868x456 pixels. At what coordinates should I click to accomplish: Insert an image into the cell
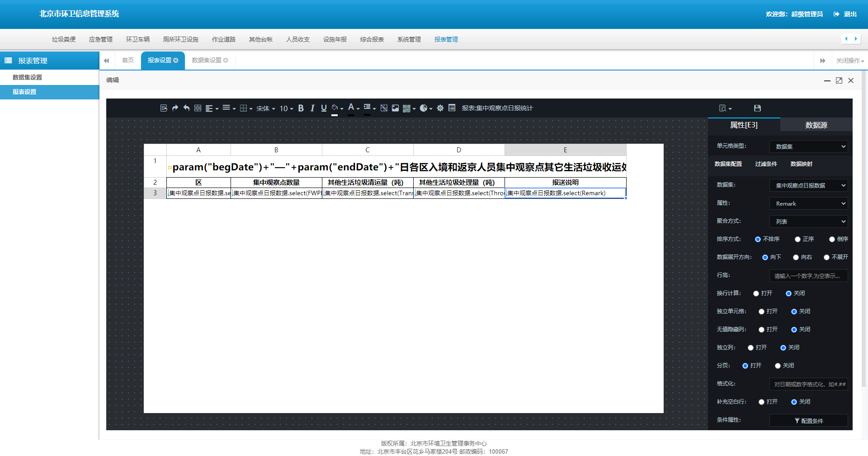coord(395,108)
